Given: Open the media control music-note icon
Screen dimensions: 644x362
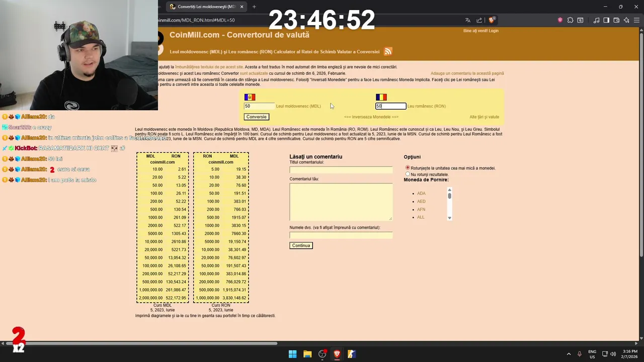Looking at the screenshot, I should coord(596,20).
